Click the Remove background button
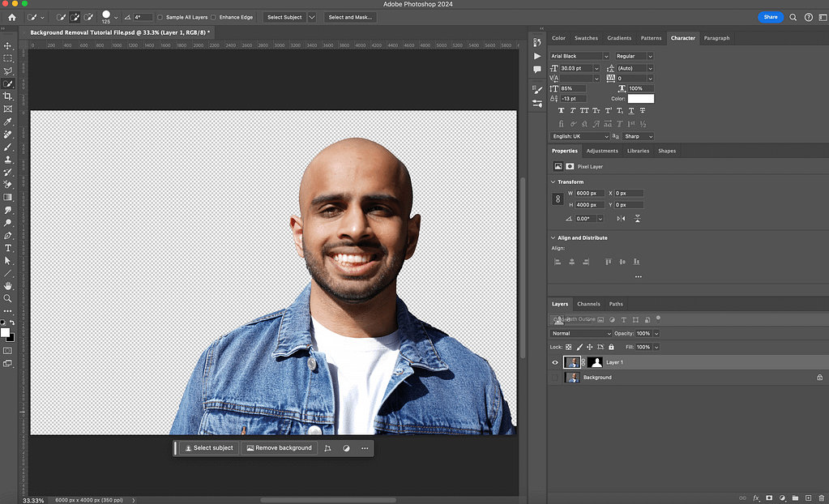The height and width of the screenshot is (504, 829). pos(279,448)
